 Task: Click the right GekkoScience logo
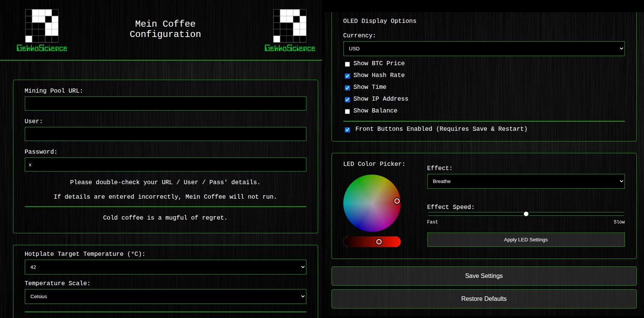click(290, 31)
